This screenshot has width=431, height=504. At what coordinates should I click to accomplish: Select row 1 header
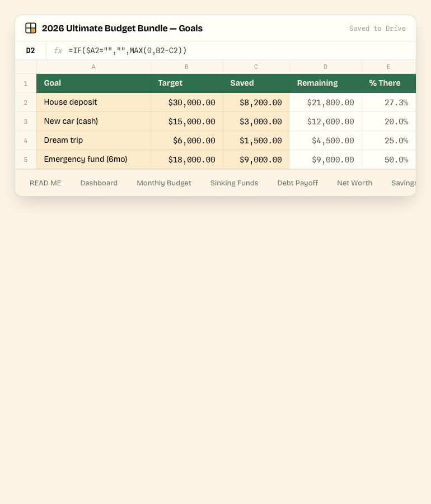tap(26, 83)
